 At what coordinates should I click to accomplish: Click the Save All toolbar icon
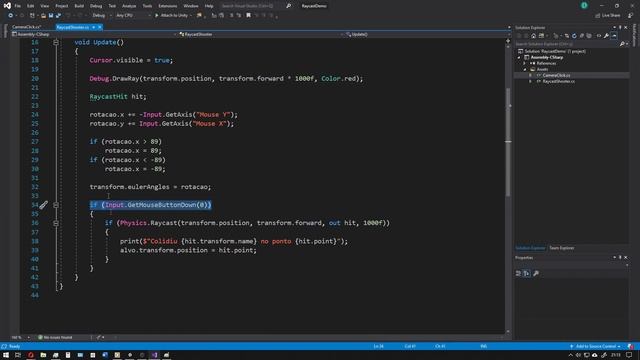(x=58, y=16)
